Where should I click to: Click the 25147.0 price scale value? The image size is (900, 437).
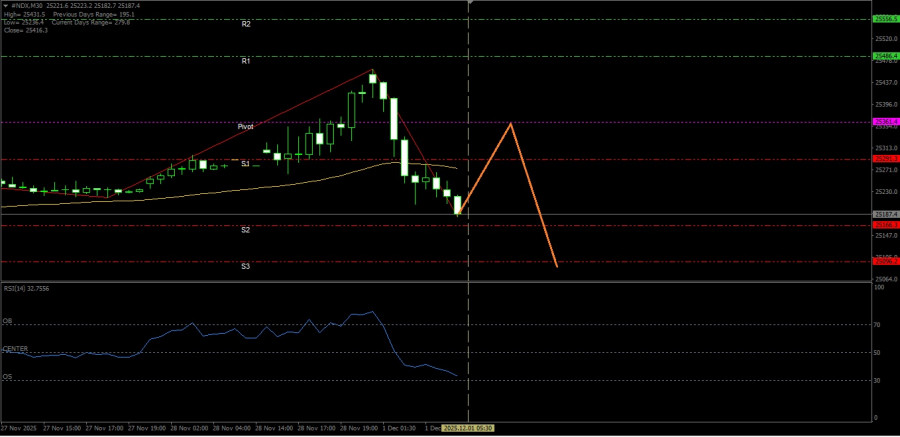click(x=885, y=236)
